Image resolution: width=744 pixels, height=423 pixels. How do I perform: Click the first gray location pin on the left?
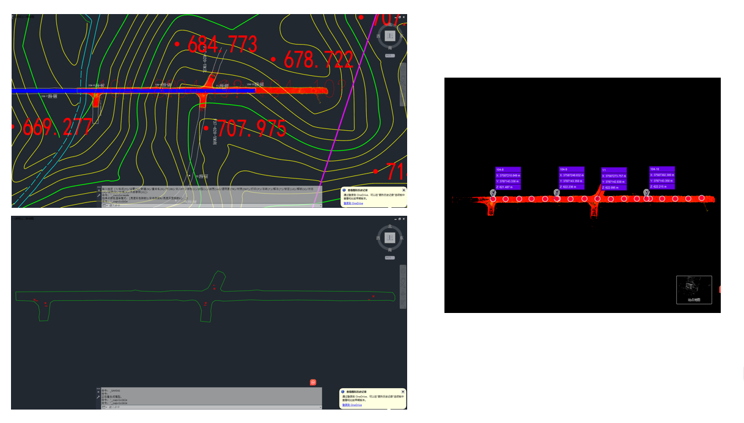click(x=494, y=193)
